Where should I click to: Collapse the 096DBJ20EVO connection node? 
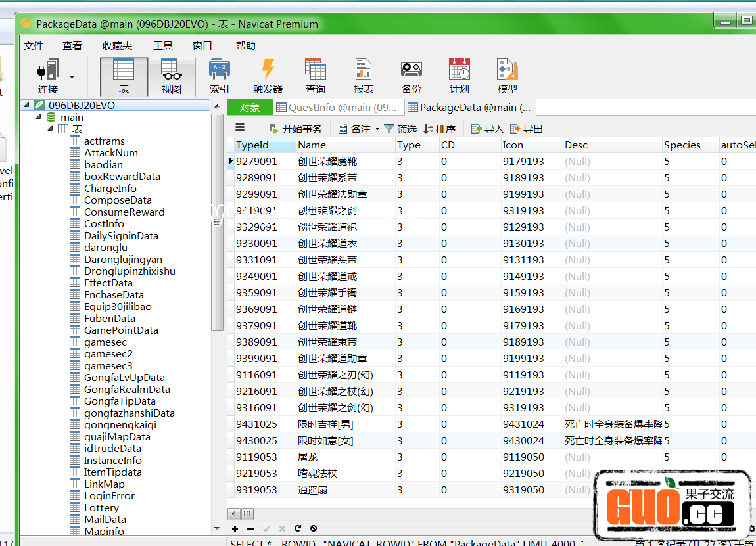26,105
